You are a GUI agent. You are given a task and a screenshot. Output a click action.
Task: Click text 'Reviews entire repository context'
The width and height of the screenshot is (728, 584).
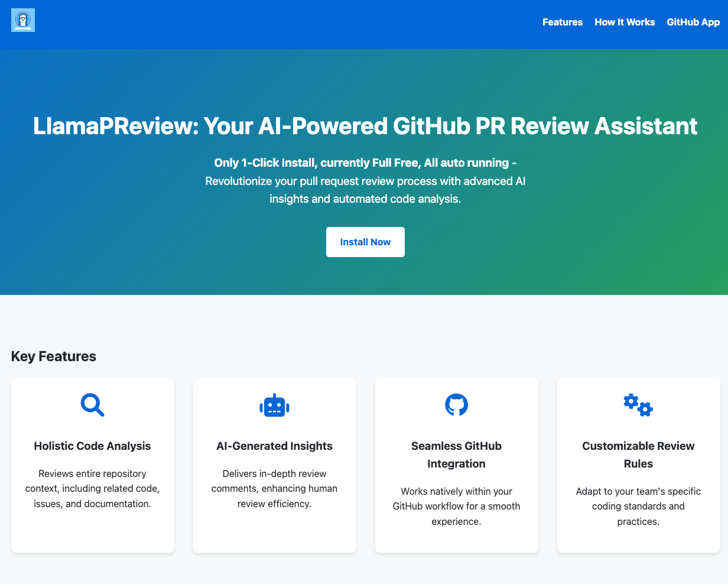pos(93,488)
